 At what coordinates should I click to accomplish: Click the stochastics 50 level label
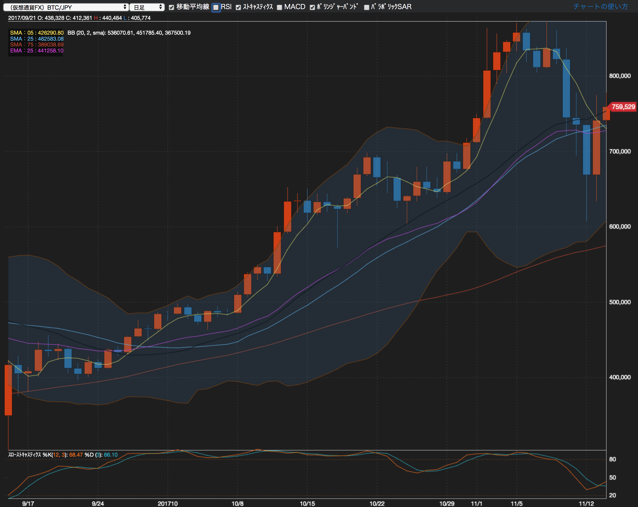(x=612, y=477)
